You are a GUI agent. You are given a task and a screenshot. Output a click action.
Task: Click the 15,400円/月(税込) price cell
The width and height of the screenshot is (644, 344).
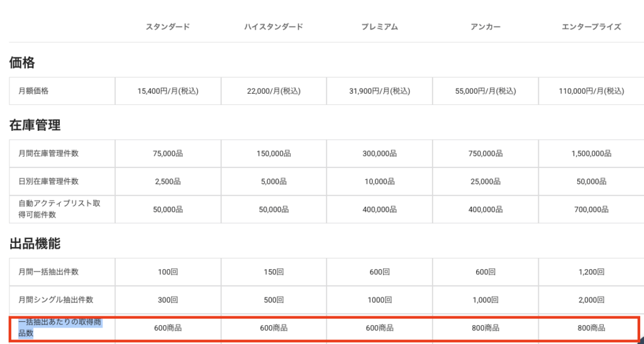pyautogui.click(x=168, y=91)
